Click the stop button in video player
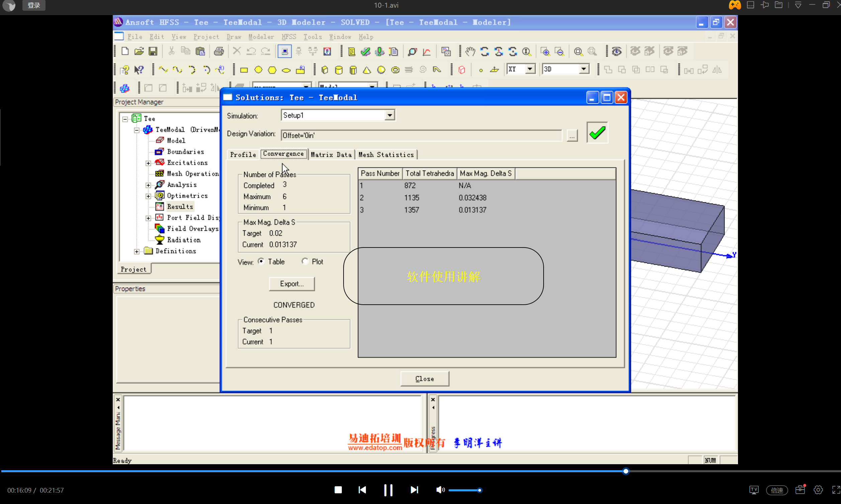Screen dimensions: 841x504 [338, 490]
